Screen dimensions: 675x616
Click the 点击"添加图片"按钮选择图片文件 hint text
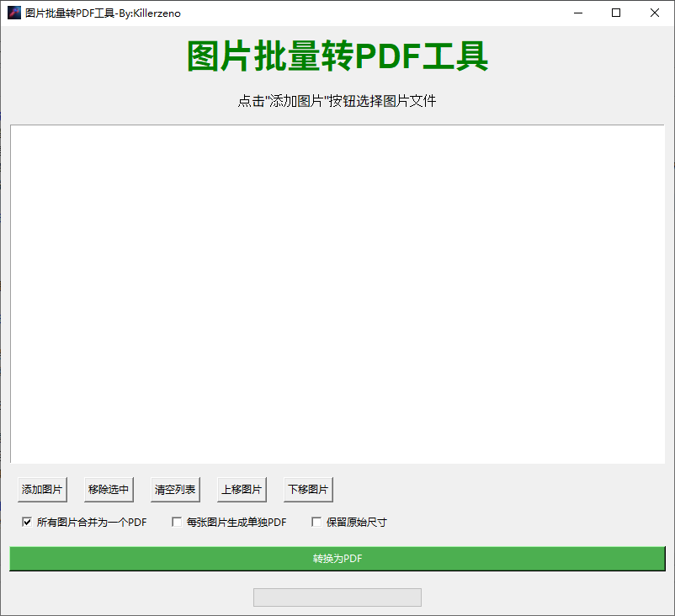[x=337, y=101]
